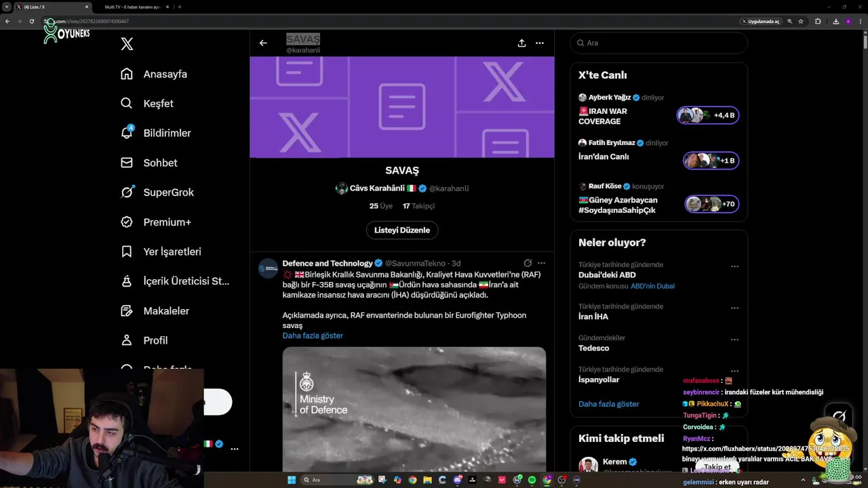Viewport: 868px width, 488px height.
Task: Click the Grok icon on the post
Action: (x=528, y=263)
